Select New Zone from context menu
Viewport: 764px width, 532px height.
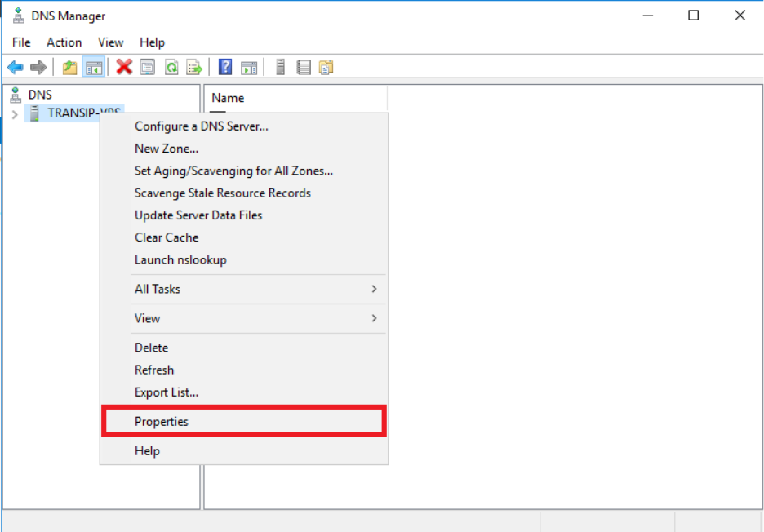167,149
